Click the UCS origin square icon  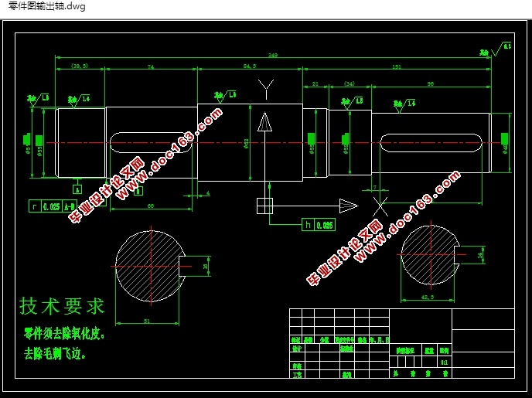point(264,206)
